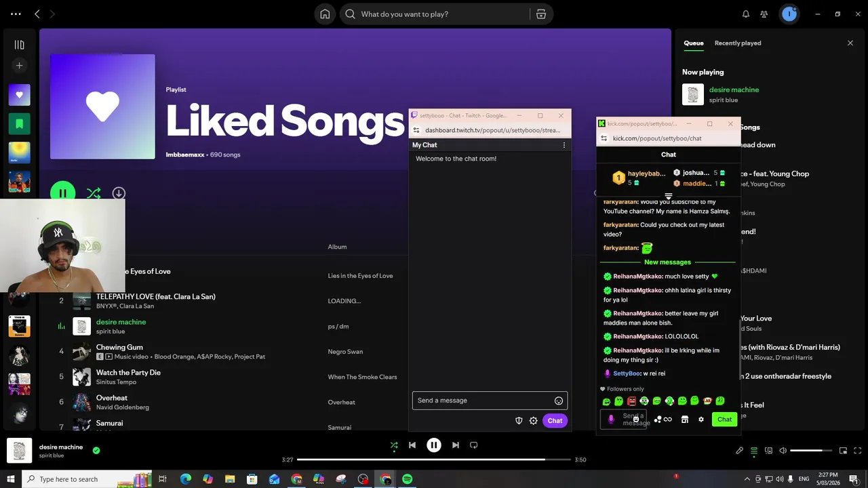Open Liked Songs heart thumbnail in sidebar
Viewport: 868px width, 488px height.
click(x=19, y=95)
